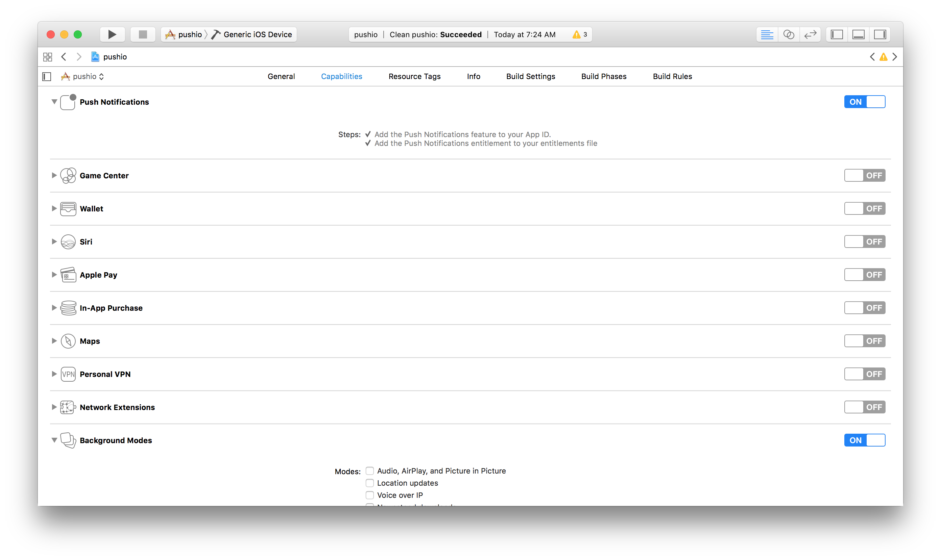Image resolution: width=941 pixels, height=560 pixels.
Task: Switch to the Build Settings tab
Action: pyautogui.click(x=531, y=77)
